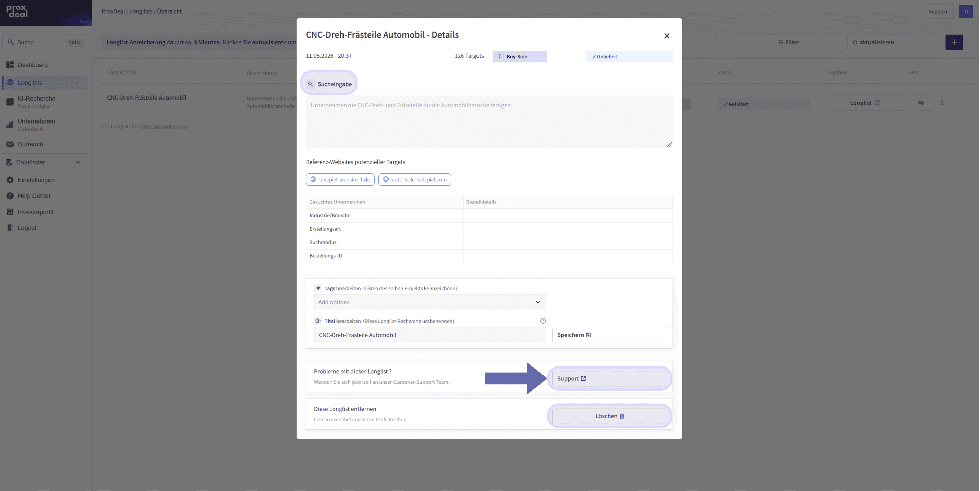980x491 pixels.
Task: Click the sidebar Suche search field
Action: coord(45,42)
